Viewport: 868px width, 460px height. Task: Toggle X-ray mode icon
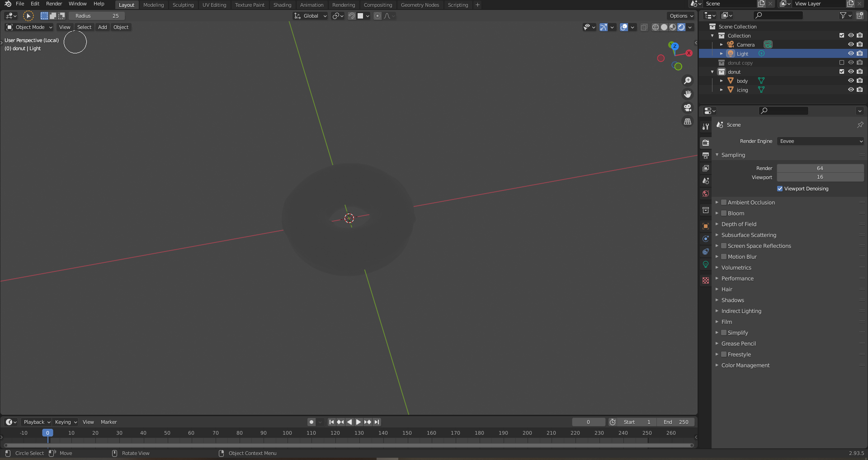644,27
